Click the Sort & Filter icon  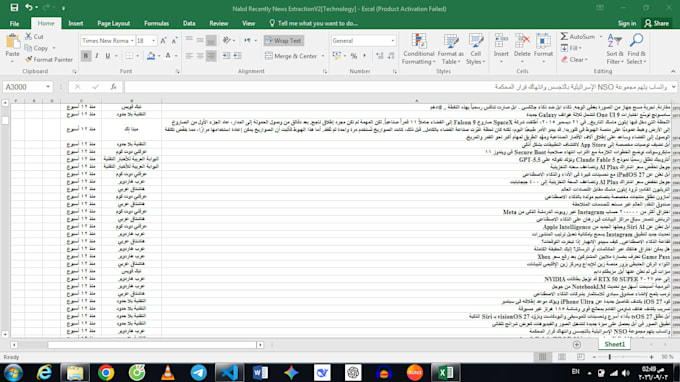pyautogui.click(x=615, y=41)
